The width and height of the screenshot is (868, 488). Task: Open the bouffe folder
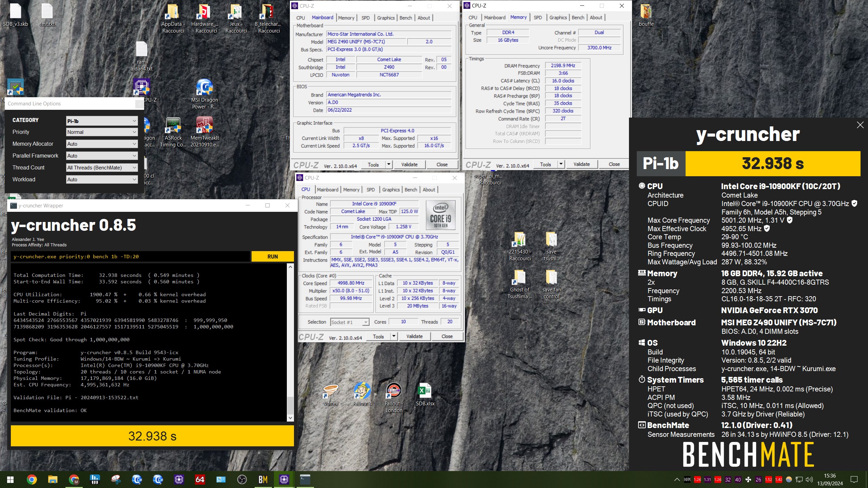[646, 15]
